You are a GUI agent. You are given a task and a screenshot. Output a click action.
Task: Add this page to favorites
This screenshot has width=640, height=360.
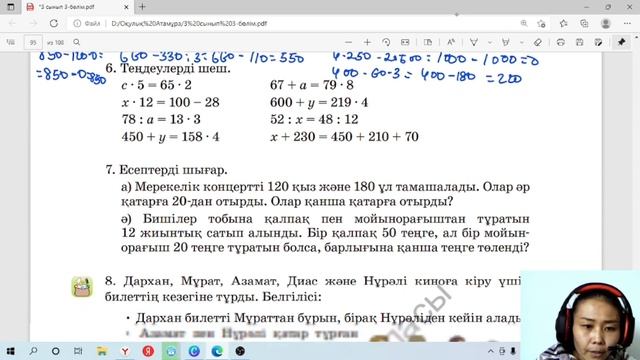[x=542, y=23]
